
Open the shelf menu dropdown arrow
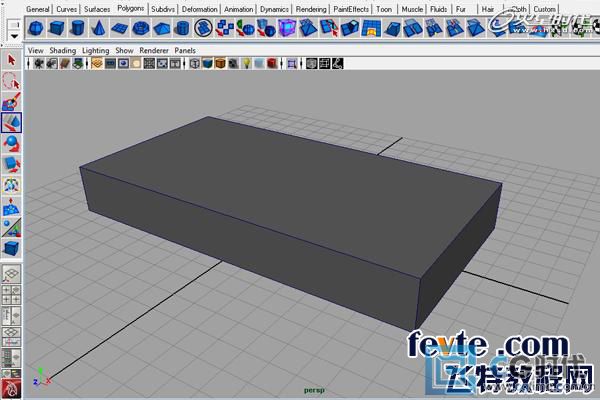[x=14, y=36]
